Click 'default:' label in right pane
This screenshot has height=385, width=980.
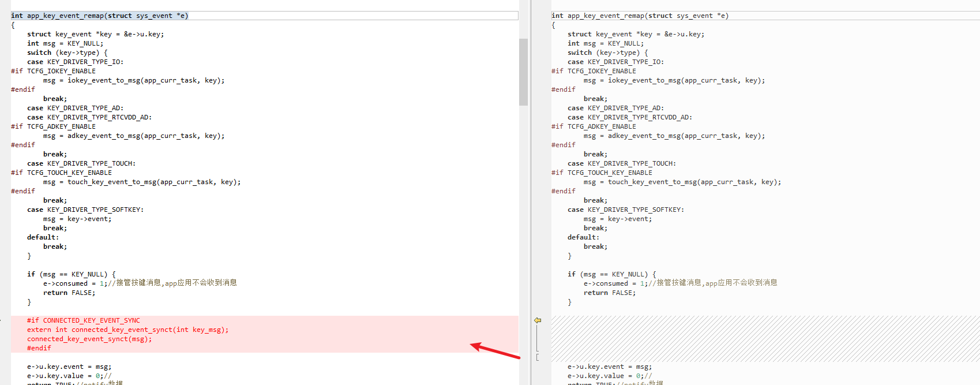coord(583,237)
